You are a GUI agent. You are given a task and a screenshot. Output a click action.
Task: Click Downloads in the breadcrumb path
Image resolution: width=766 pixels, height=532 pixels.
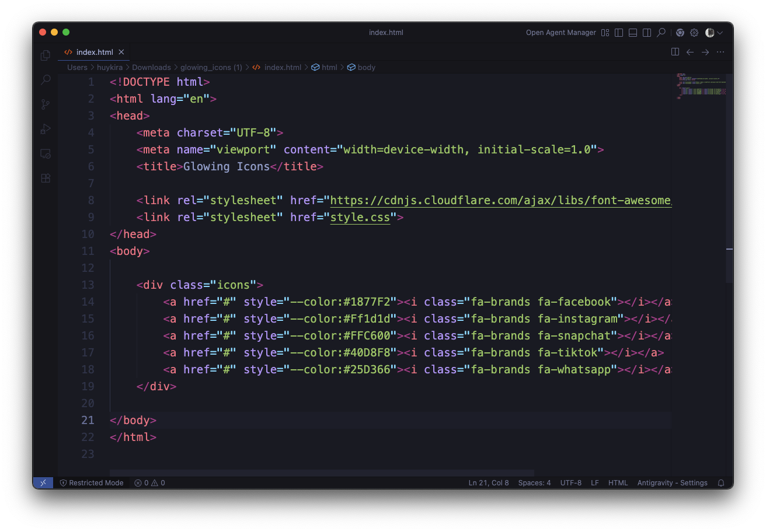[151, 67]
